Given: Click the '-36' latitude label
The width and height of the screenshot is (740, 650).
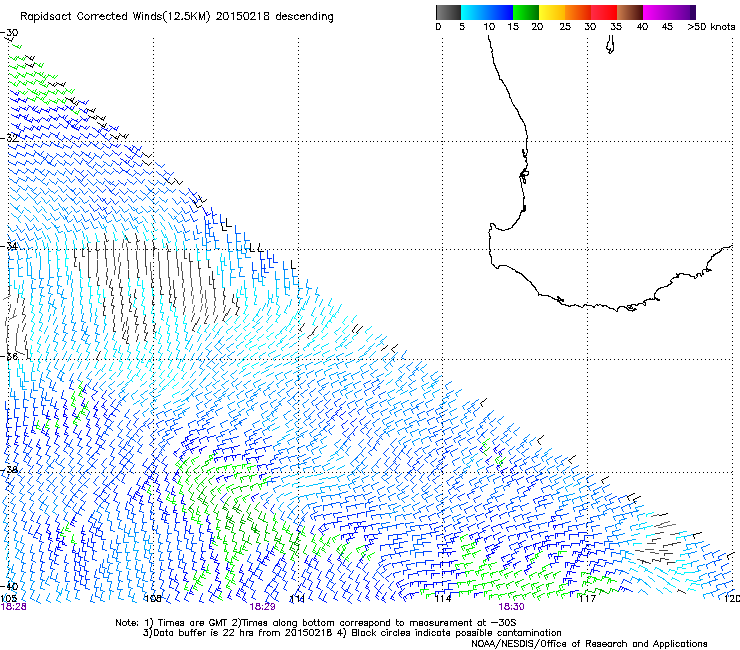Looking at the screenshot, I should click(x=9, y=356).
